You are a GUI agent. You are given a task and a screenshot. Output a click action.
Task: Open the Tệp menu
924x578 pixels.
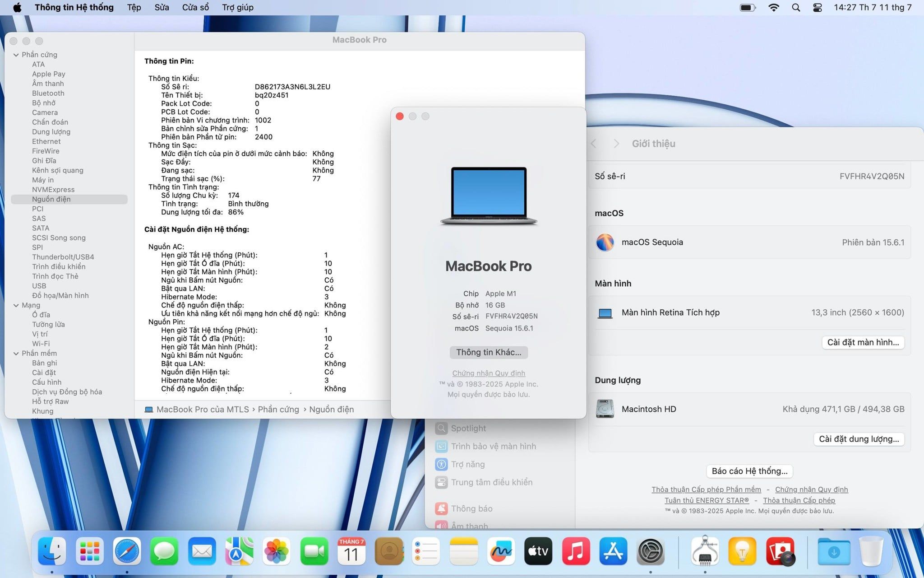point(134,8)
